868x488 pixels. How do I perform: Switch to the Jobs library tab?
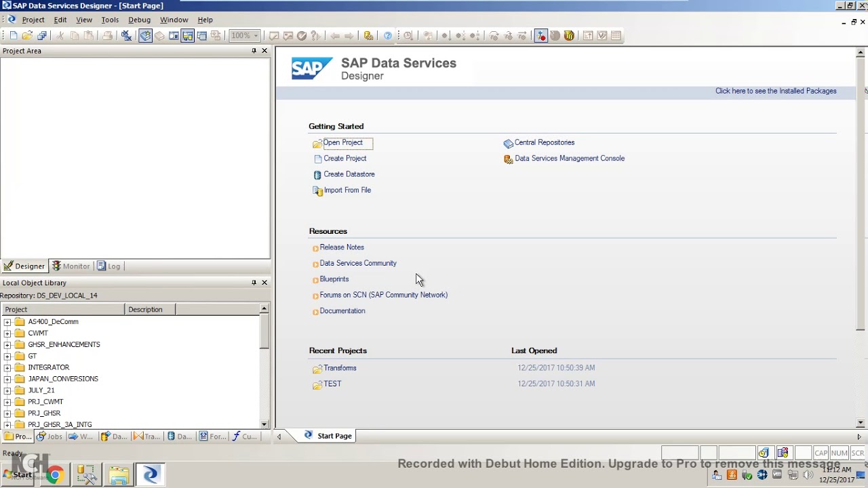[x=50, y=436]
